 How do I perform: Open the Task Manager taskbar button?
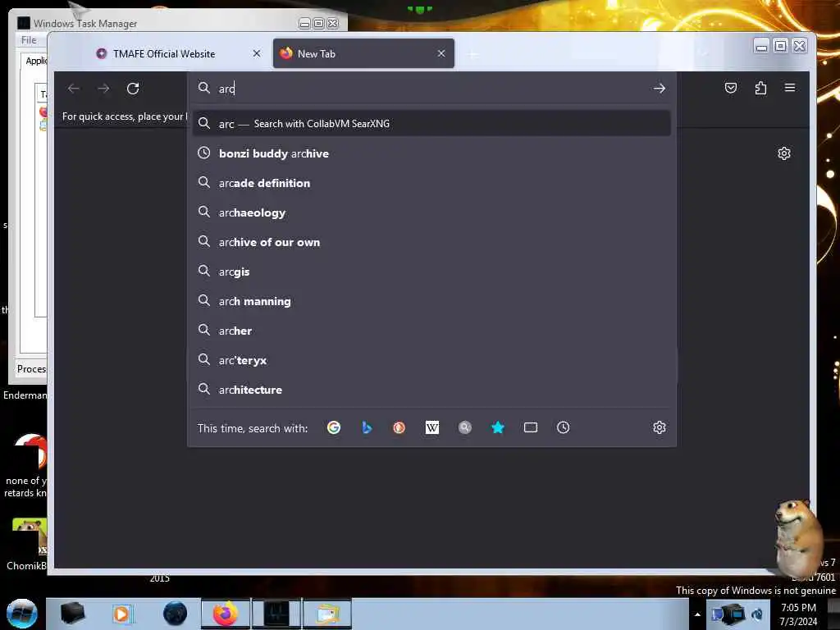pos(276,614)
